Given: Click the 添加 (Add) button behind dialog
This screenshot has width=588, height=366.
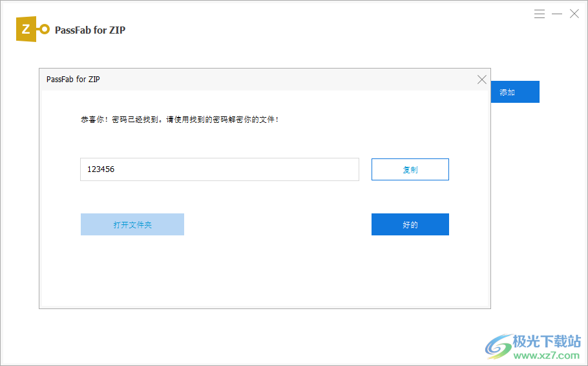Looking at the screenshot, I should point(515,92).
